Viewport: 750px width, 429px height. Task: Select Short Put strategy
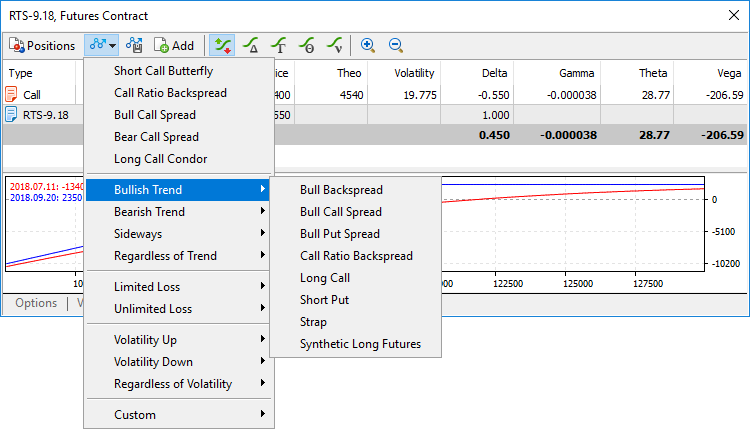click(355, 300)
